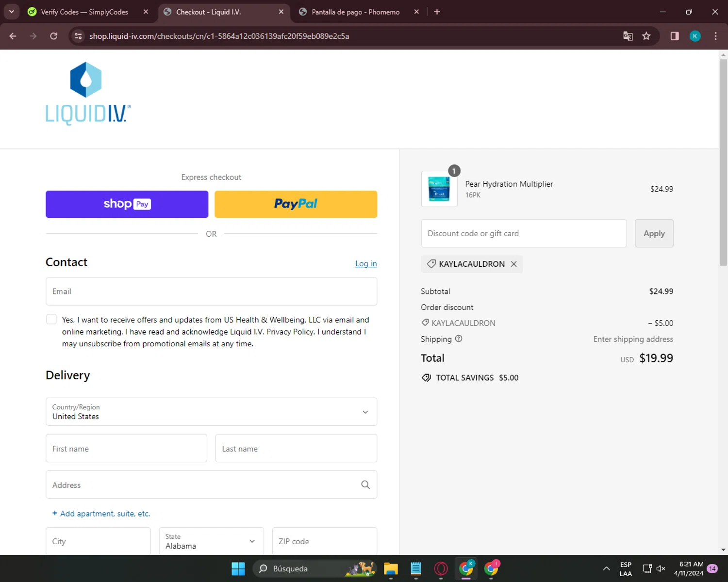728x582 pixels.
Task: Go back to previous page
Action: tap(13, 36)
